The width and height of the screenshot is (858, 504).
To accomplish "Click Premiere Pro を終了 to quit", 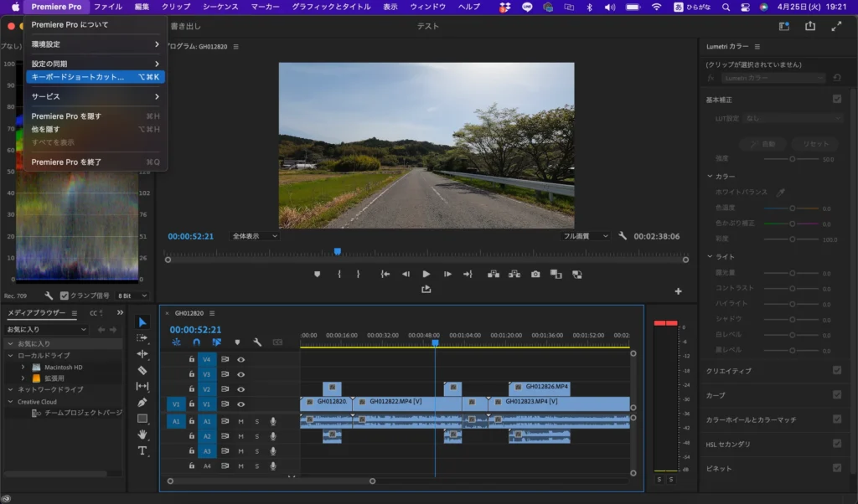I will click(66, 162).
